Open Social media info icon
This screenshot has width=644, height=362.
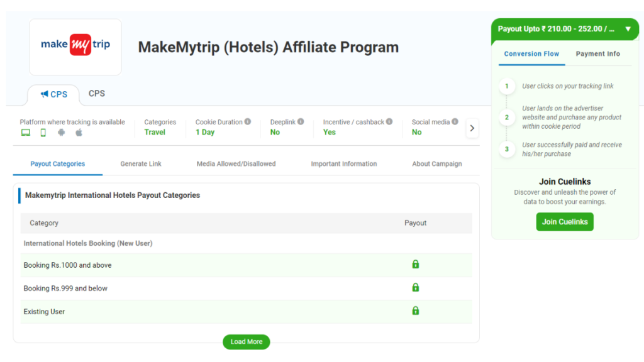pyautogui.click(x=455, y=121)
